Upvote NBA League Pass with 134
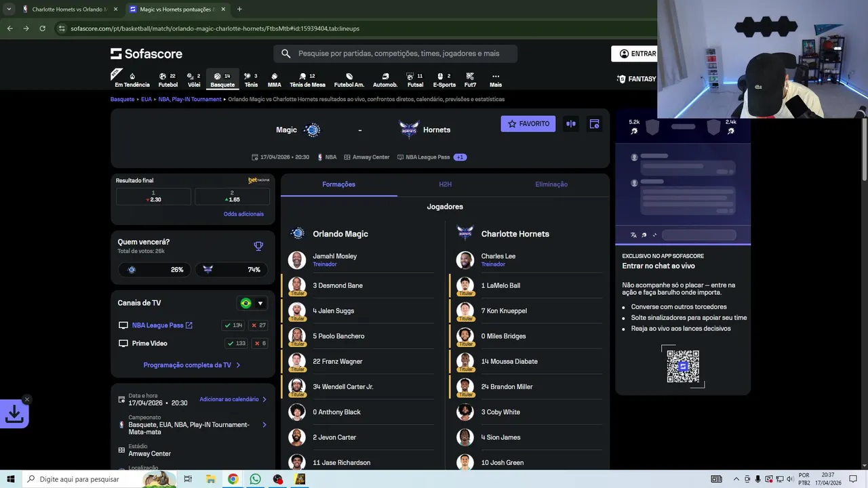Viewport: 868px width, 488px height. (234, 325)
